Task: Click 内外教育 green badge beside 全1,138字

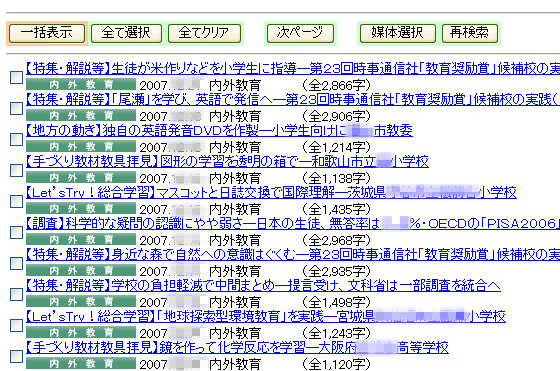Action: tap(81, 177)
